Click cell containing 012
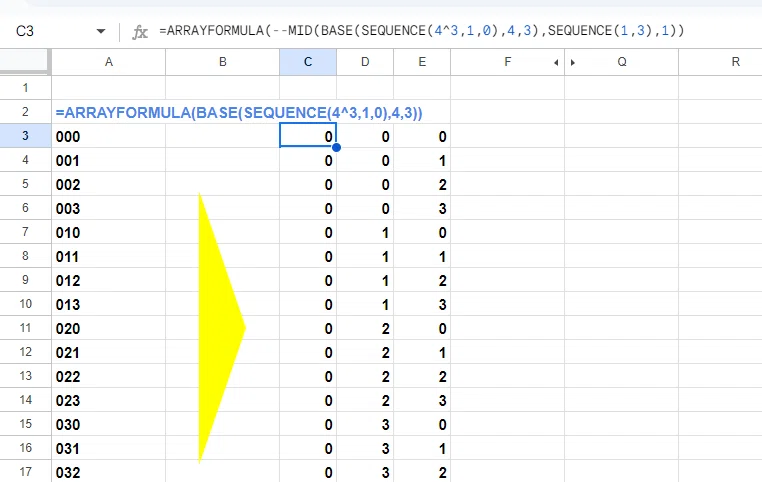The height and width of the screenshot is (482, 762). click(108, 280)
